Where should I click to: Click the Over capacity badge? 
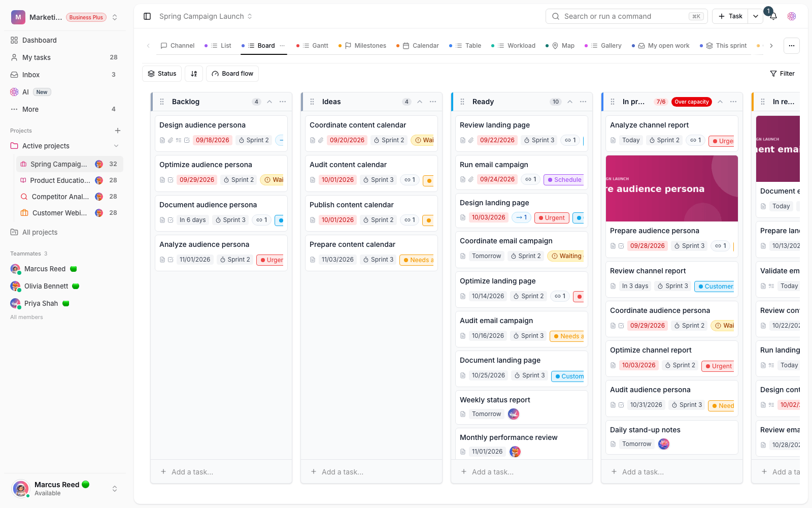pyautogui.click(x=691, y=102)
